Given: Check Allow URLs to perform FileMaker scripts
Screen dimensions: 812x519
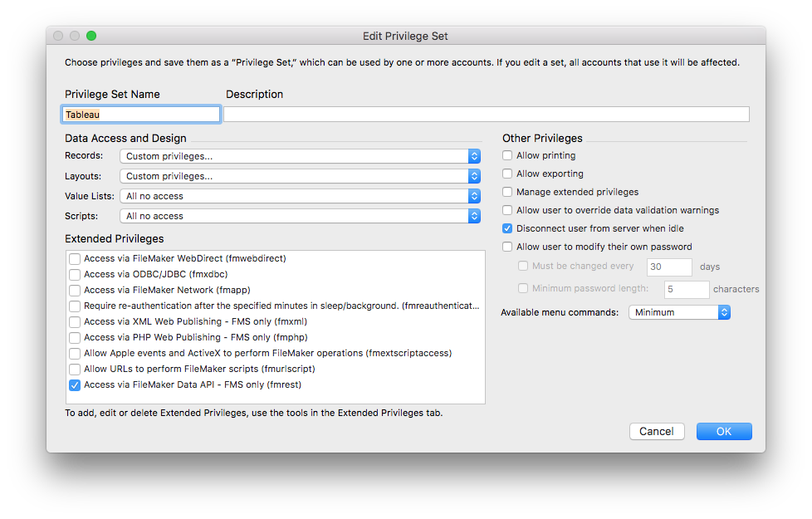Looking at the screenshot, I should 75,370.
